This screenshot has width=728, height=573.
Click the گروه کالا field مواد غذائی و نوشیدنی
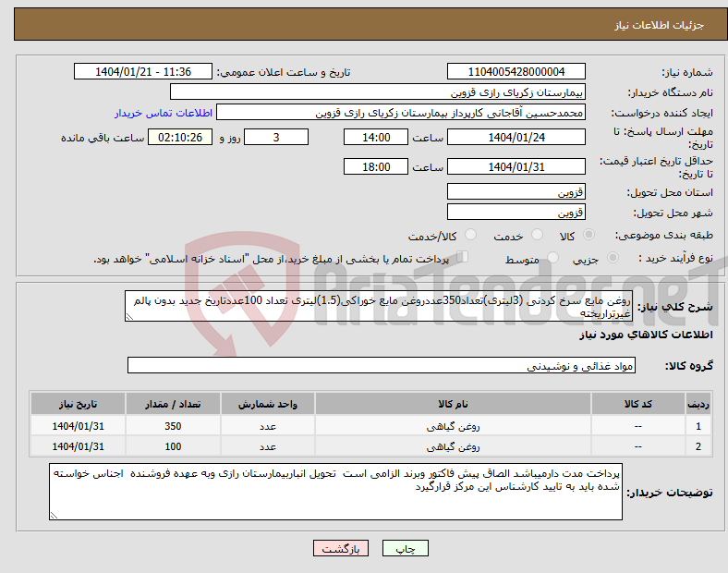point(382,365)
